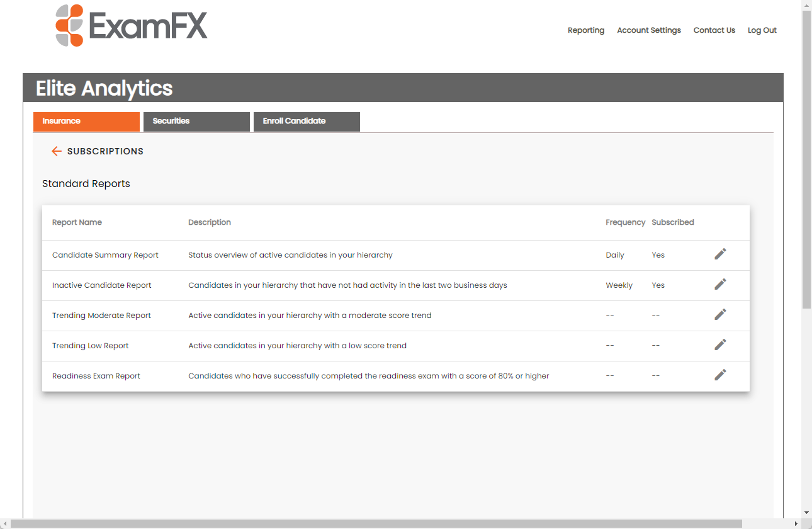The width and height of the screenshot is (812, 529).
Task: Select the Candidate Summary Report row name
Action: point(105,255)
